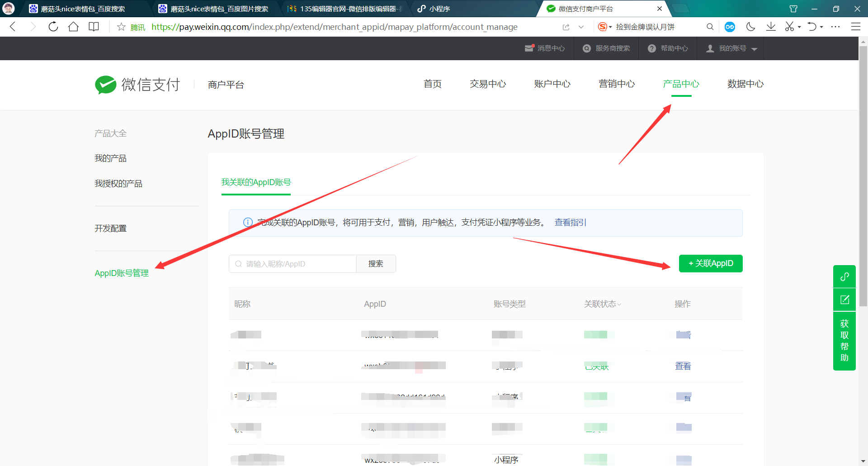Viewport: 868px width, 466px height.
Task: Sort table by 关联状态 using its chevron
Action: (x=620, y=304)
